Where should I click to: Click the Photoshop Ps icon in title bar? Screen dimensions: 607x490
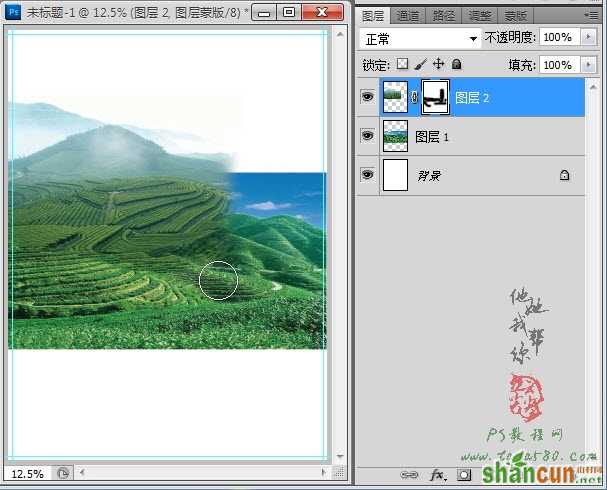pyautogui.click(x=13, y=12)
